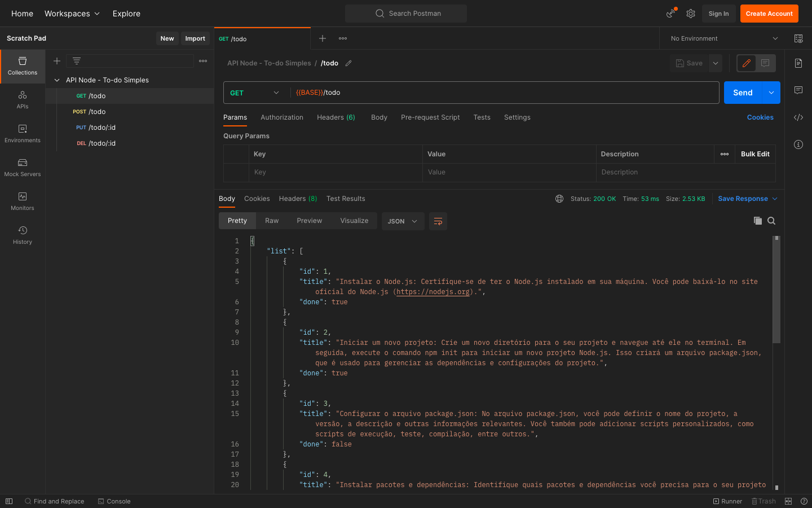Open Send button dropdown arrow

tap(771, 93)
